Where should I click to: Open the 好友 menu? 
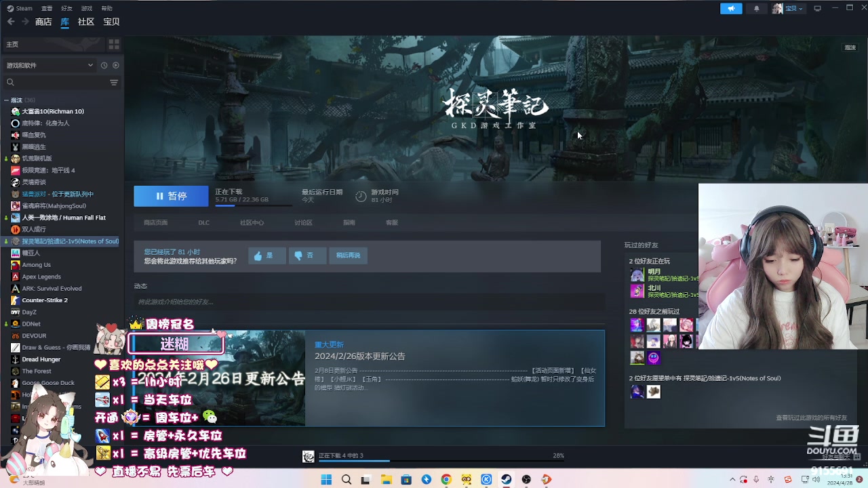pos(66,8)
